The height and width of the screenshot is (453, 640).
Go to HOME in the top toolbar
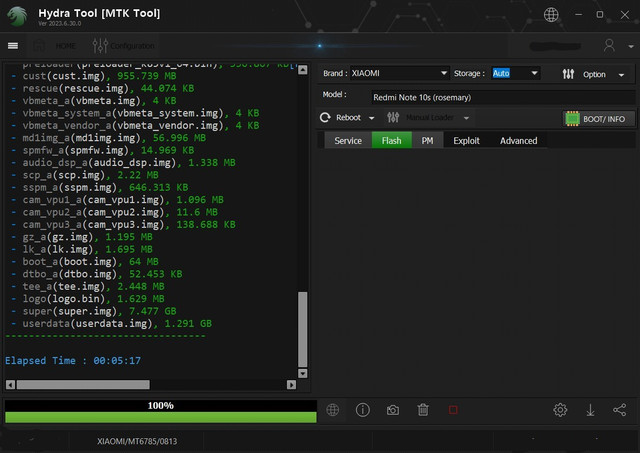[65, 46]
